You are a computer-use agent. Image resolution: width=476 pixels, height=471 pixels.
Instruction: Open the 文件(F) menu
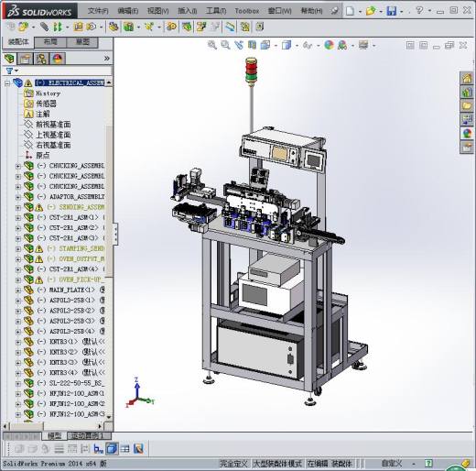pyautogui.click(x=98, y=11)
